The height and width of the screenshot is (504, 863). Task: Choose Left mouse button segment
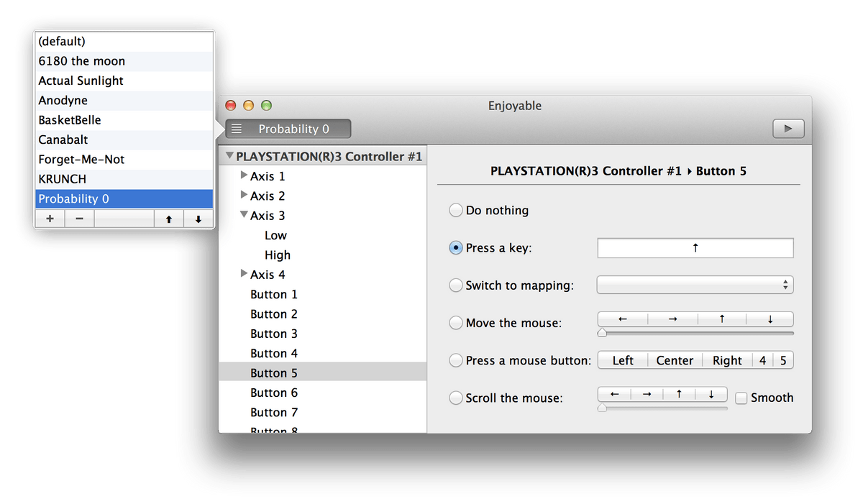pyautogui.click(x=623, y=360)
